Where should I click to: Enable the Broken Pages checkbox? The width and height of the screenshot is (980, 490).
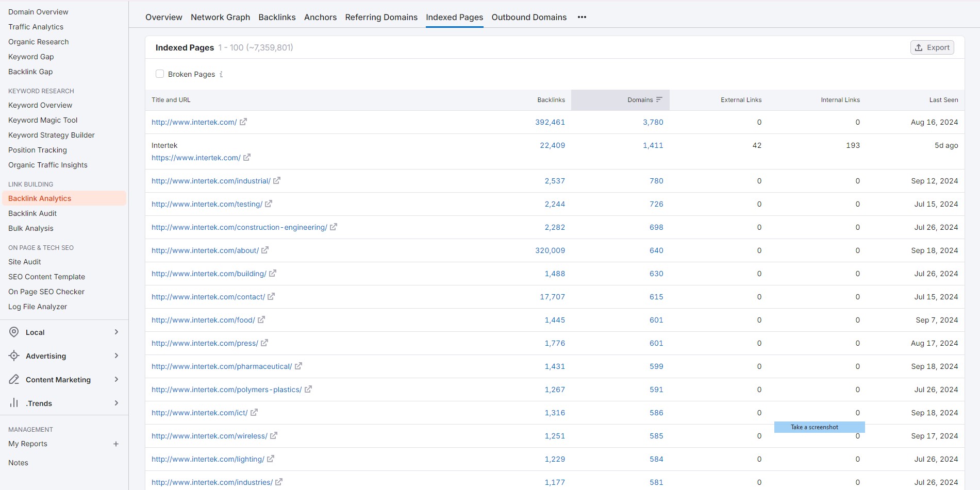point(160,74)
